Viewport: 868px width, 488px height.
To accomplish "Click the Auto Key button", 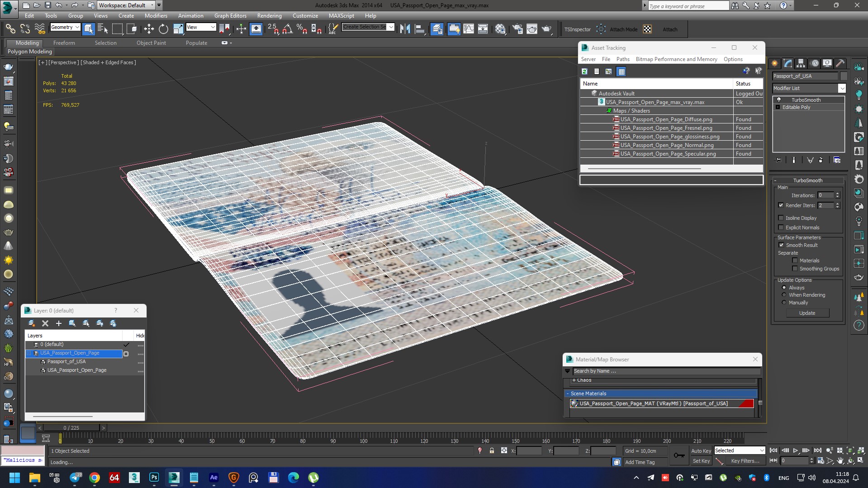I will (701, 451).
